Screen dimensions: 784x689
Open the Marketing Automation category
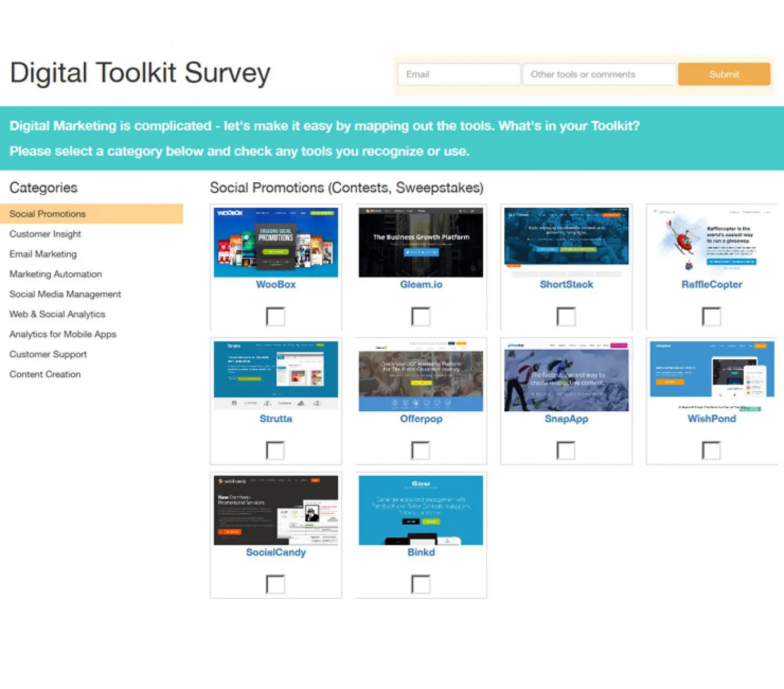click(x=56, y=274)
